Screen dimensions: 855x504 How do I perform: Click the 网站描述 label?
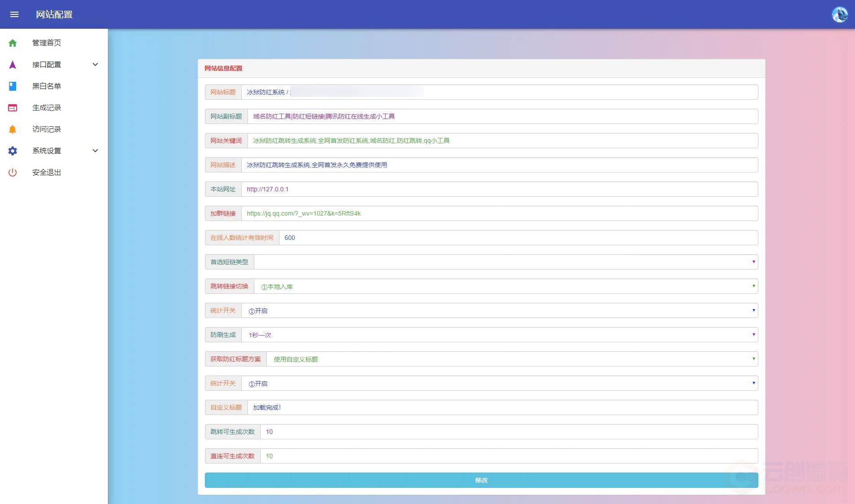223,165
